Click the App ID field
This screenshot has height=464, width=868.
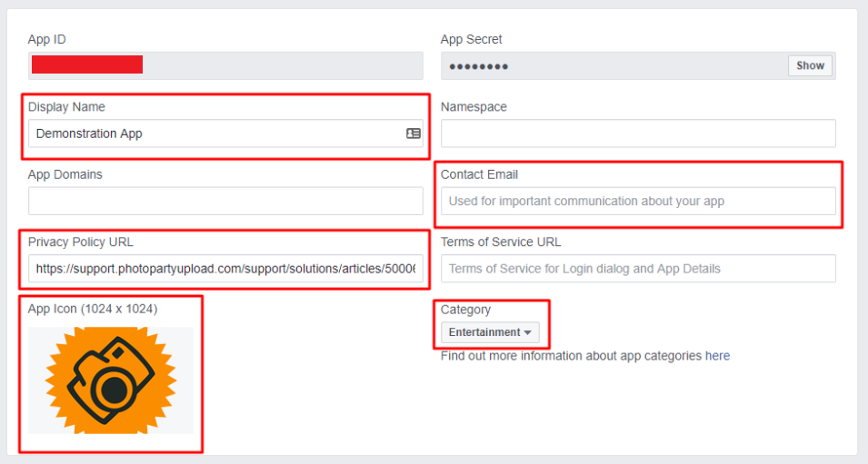coord(225,65)
